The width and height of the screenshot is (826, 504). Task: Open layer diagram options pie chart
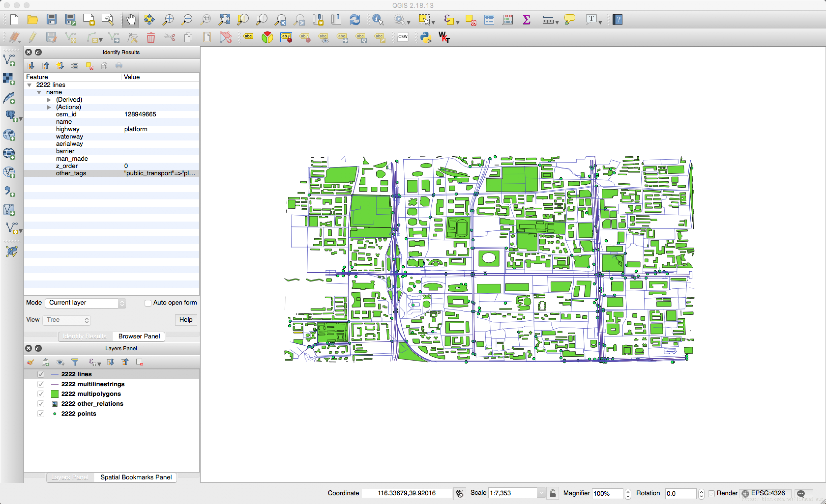click(x=267, y=37)
